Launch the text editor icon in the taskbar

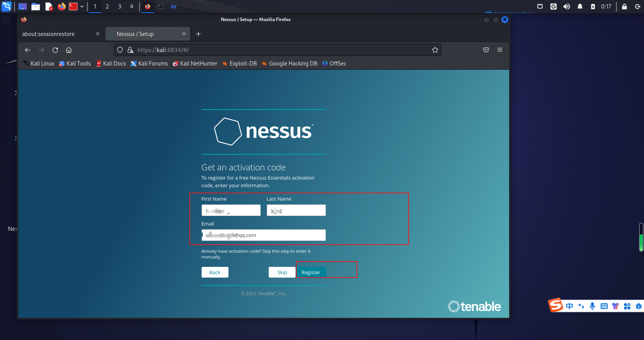tap(49, 7)
